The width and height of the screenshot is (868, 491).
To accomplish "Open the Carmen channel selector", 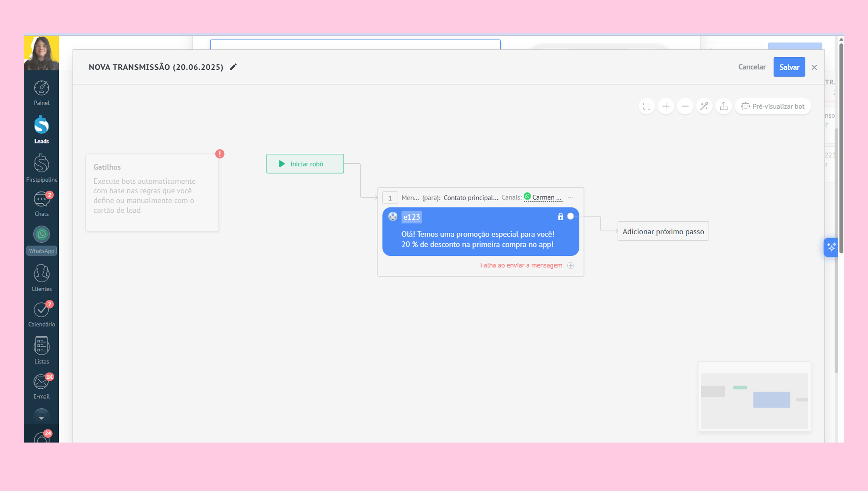I will [543, 197].
